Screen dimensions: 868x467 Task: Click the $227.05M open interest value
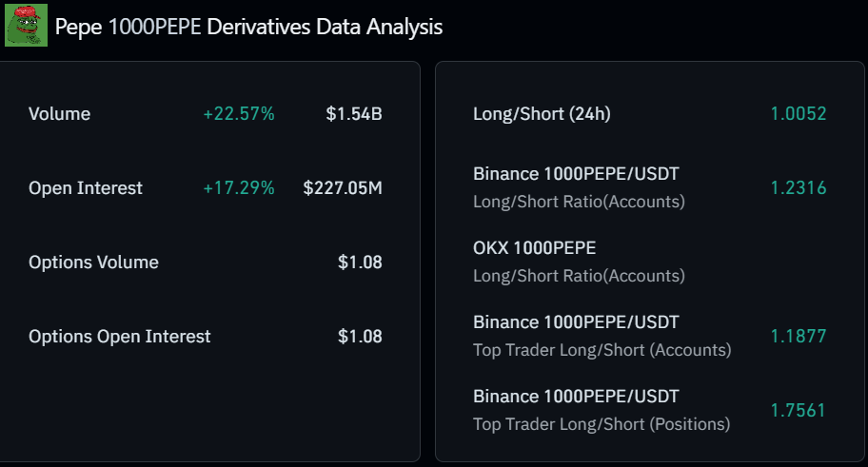pos(343,188)
